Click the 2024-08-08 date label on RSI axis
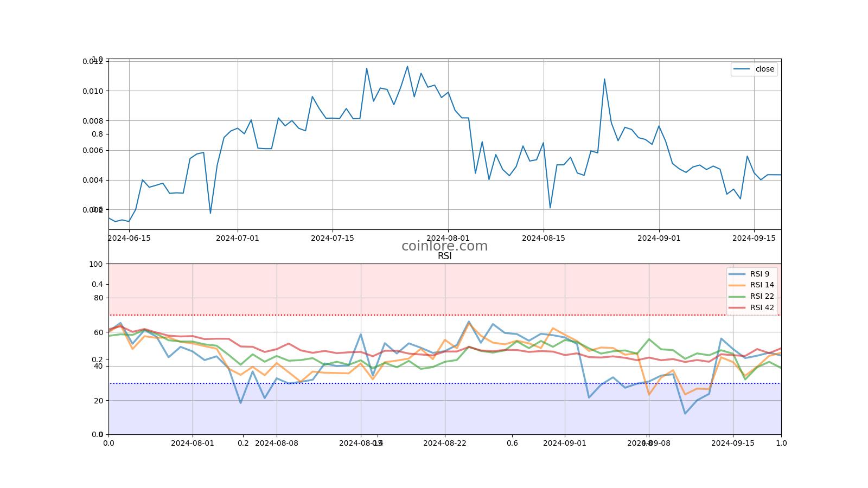The image size is (868, 488). (277, 443)
